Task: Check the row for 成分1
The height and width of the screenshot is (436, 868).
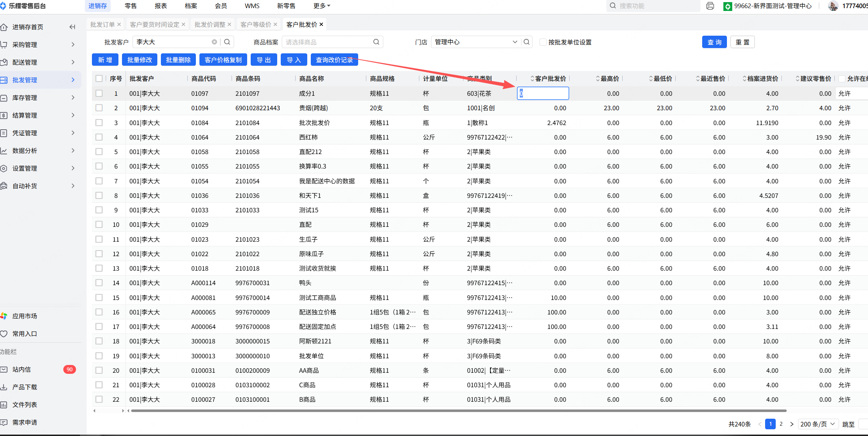Action: (99, 93)
